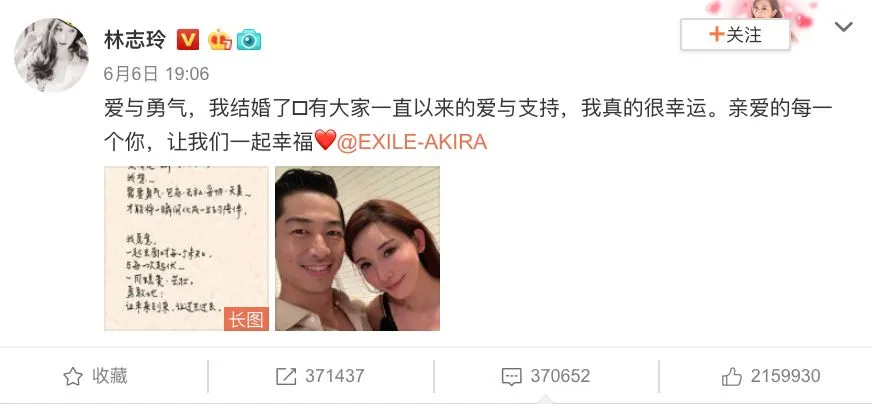The image size is (872, 404).
Task: Like the post with thumbs-up icon
Action: point(732,377)
